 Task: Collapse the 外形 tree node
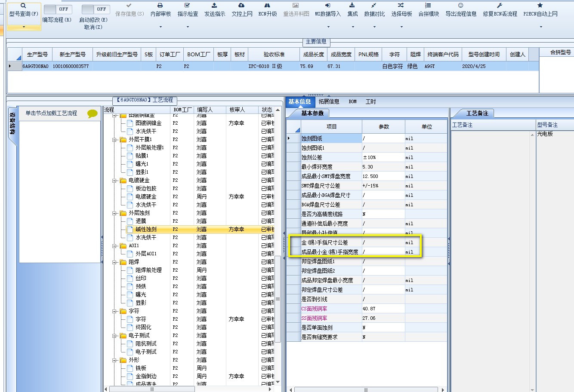(x=115, y=360)
